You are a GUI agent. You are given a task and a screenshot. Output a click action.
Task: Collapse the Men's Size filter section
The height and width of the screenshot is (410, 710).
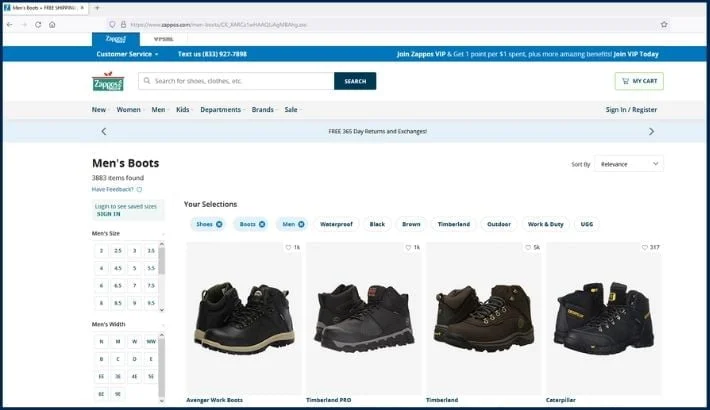tap(163, 234)
